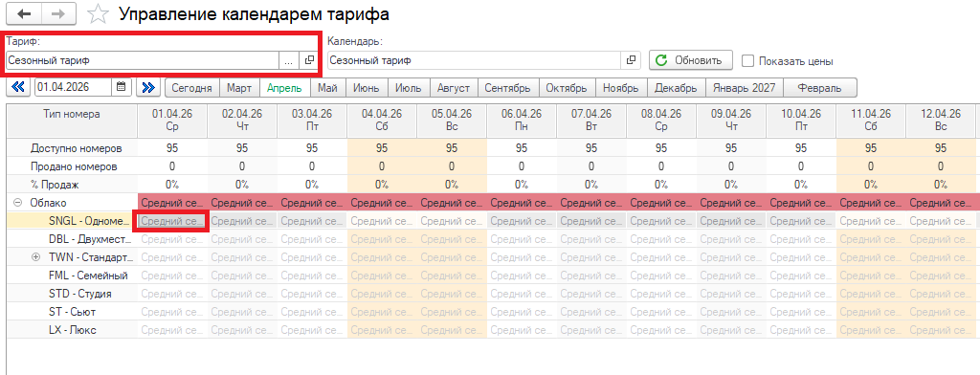980x375 pixels.
Task: Click the forward navigation arrow
Action: [x=57, y=13]
